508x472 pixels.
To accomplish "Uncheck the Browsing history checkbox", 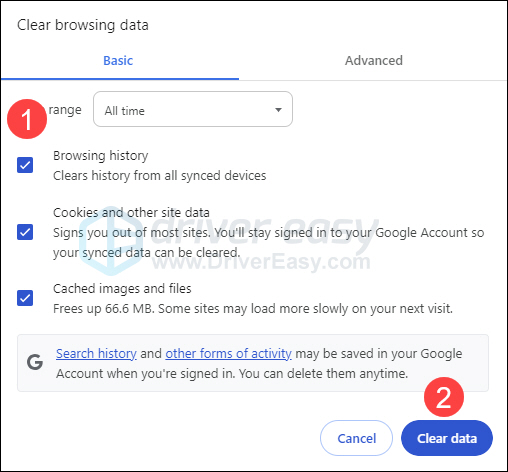I will tap(25, 165).
